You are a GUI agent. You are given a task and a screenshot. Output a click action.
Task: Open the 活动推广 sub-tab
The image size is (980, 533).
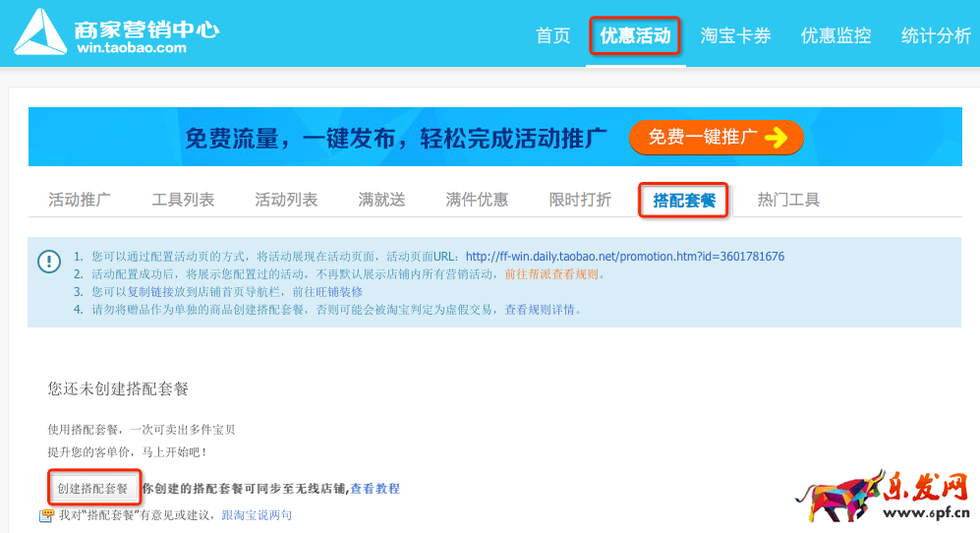click(80, 200)
